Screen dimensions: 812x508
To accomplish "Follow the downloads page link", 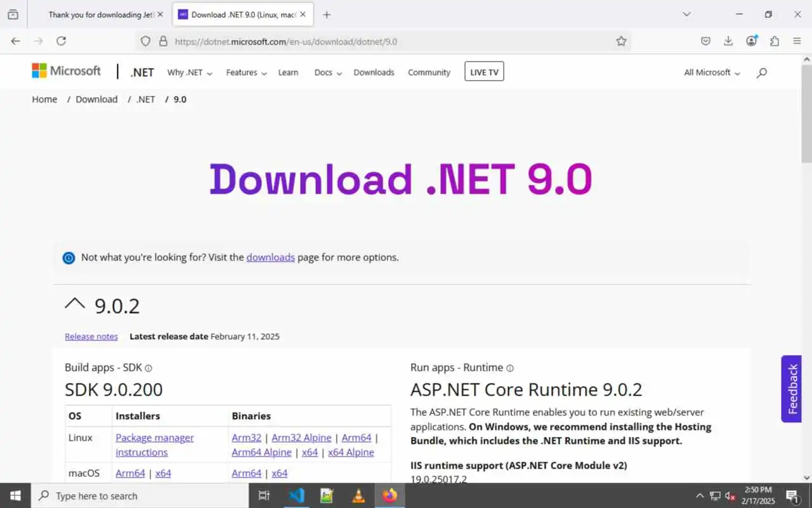I will tap(270, 257).
